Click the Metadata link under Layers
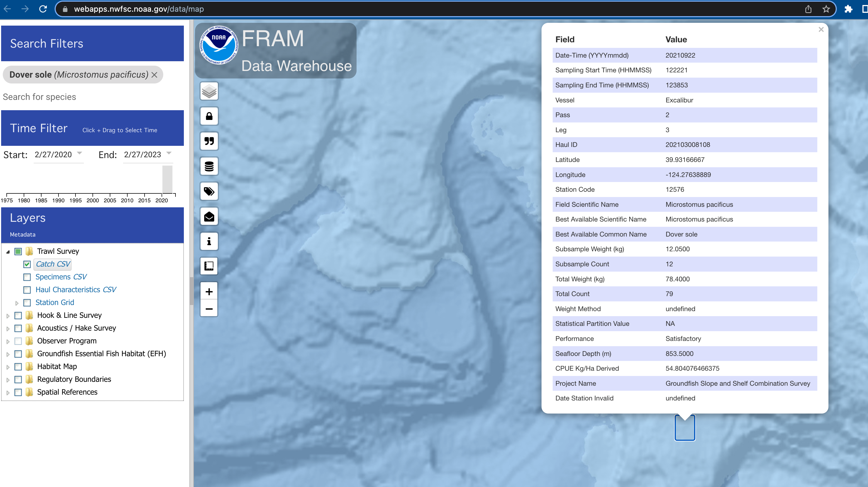Image resolution: width=868 pixels, height=487 pixels. pos(23,235)
